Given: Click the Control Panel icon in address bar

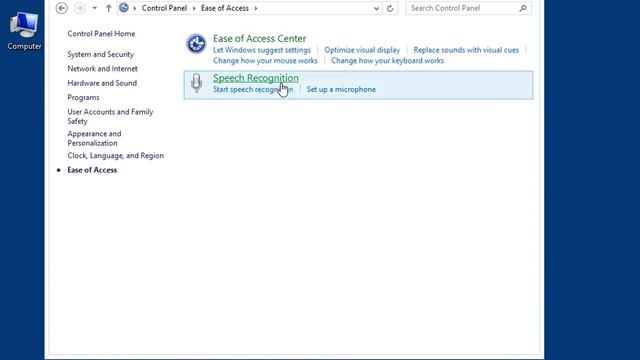Looking at the screenshot, I should 124,8.
